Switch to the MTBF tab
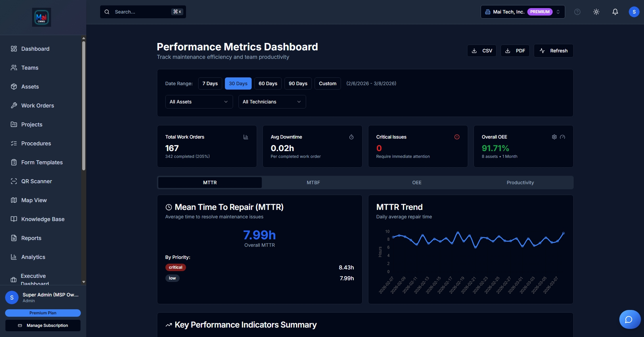The width and height of the screenshot is (644, 337). click(x=313, y=183)
